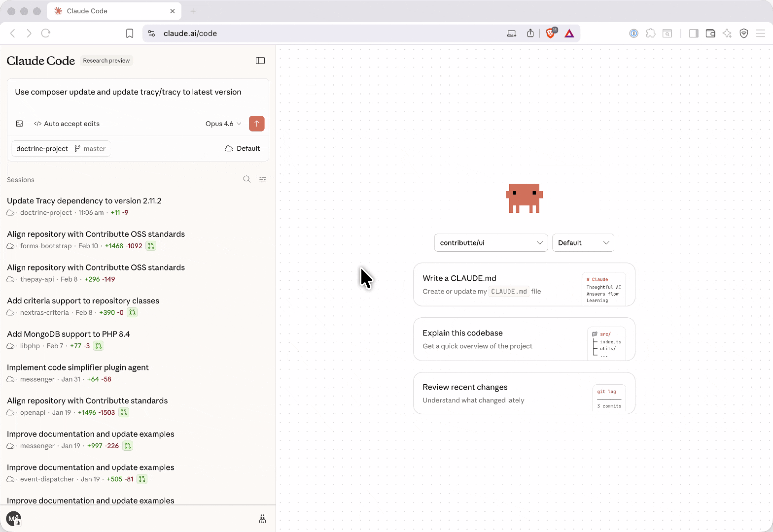Open a new browser tab
Screen dimensions: 773x532
[x=193, y=11]
